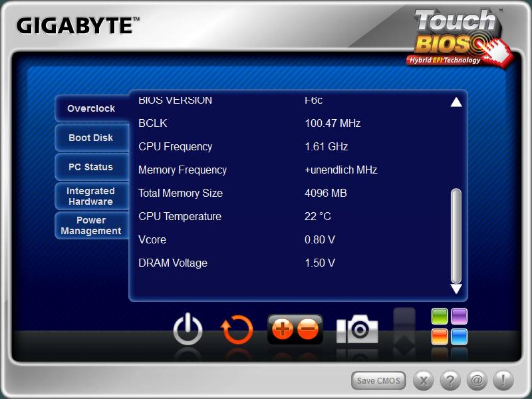532x399 pixels.
Task: Click the DRAM Voltage label
Action: click(173, 263)
